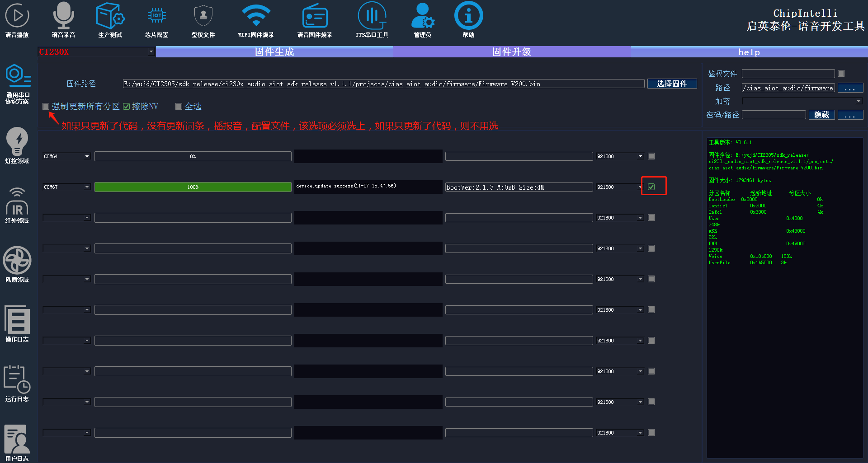Select the 通用串口协议方案 sidebar icon

click(x=17, y=84)
